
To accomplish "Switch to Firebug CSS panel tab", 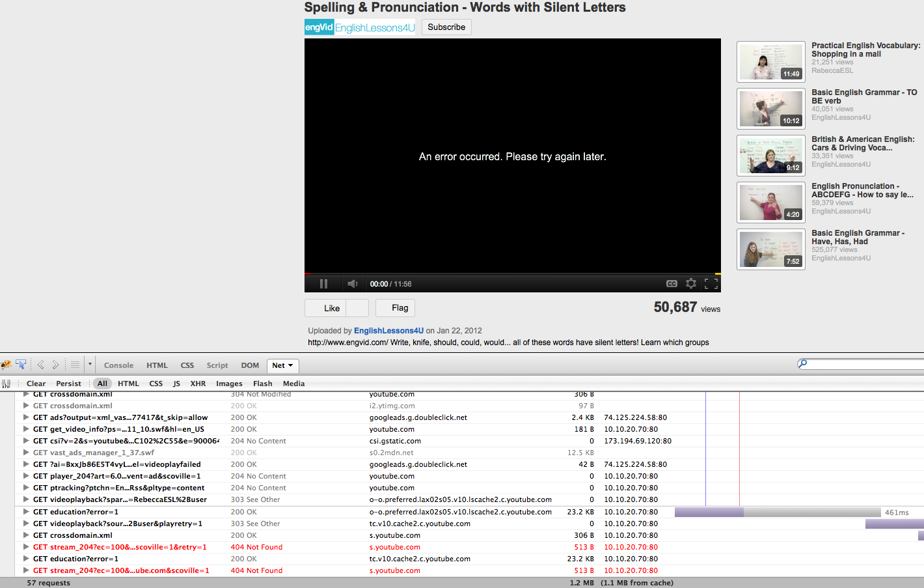I will click(x=187, y=365).
